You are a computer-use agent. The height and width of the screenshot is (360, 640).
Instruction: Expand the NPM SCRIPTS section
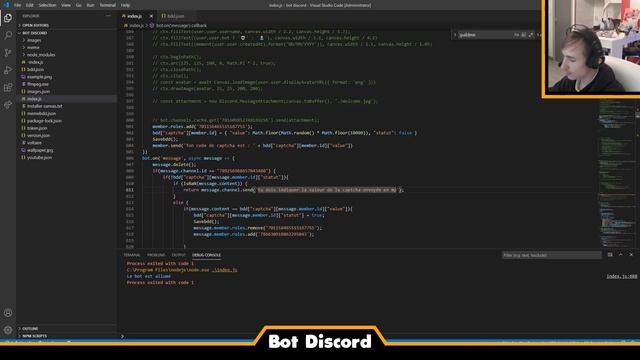[x=34, y=336]
